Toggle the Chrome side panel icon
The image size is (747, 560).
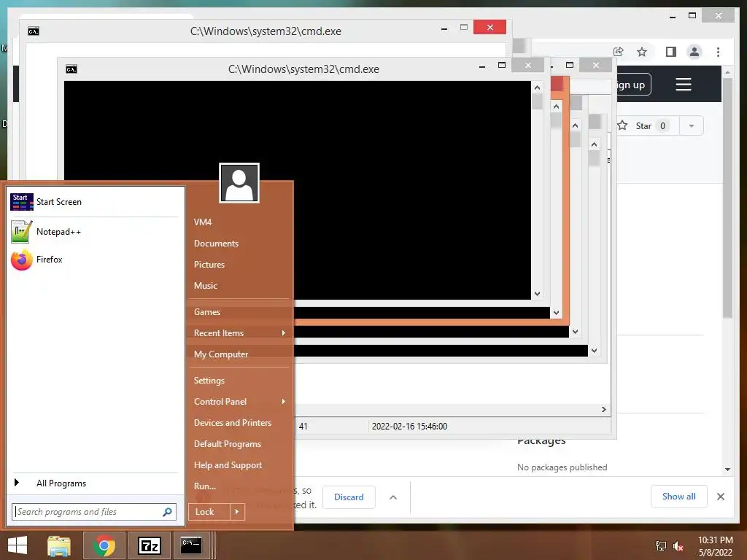(671, 52)
